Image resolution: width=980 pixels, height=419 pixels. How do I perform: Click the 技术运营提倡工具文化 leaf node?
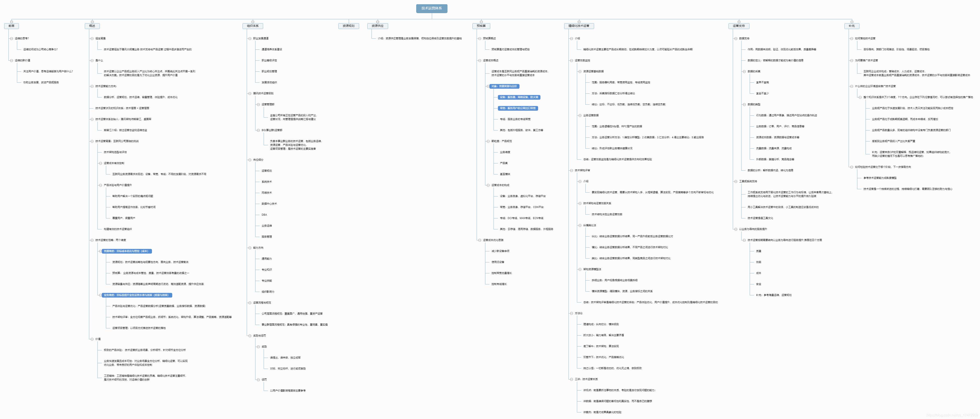pos(760,218)
